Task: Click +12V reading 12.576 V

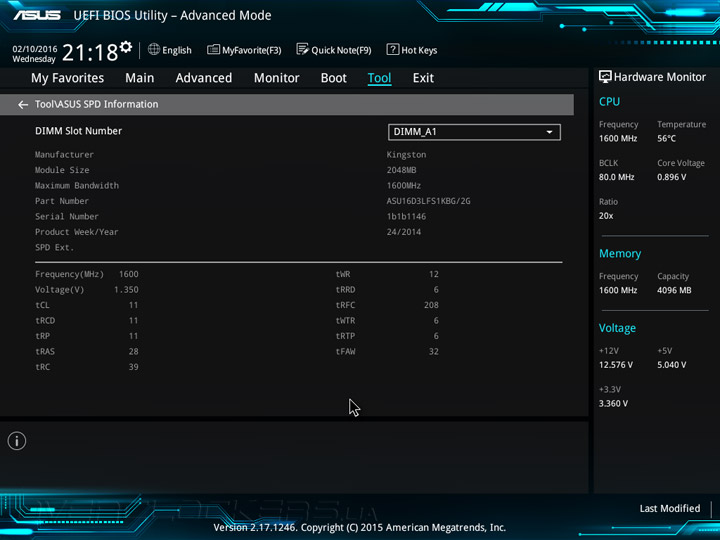Action: coord(616,365)
